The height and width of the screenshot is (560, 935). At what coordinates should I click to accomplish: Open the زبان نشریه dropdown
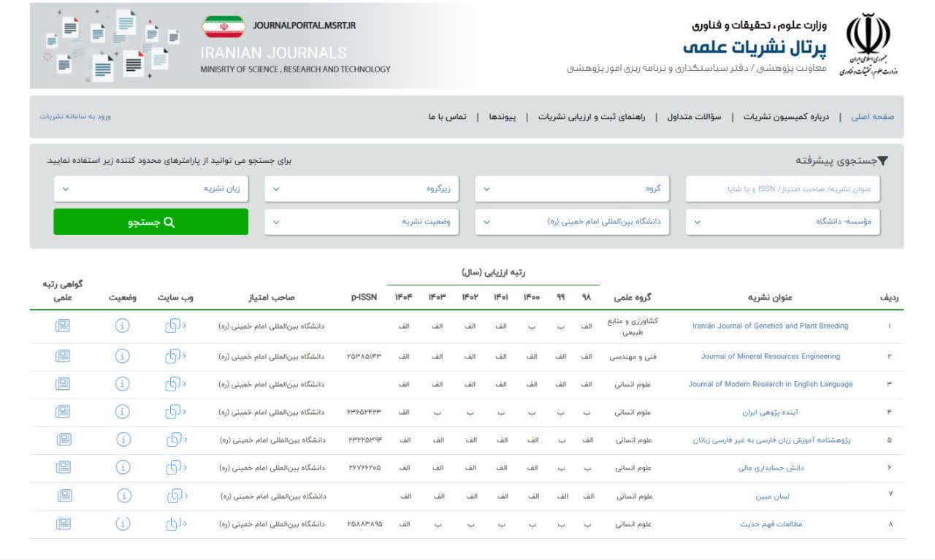tap(151, 188)
